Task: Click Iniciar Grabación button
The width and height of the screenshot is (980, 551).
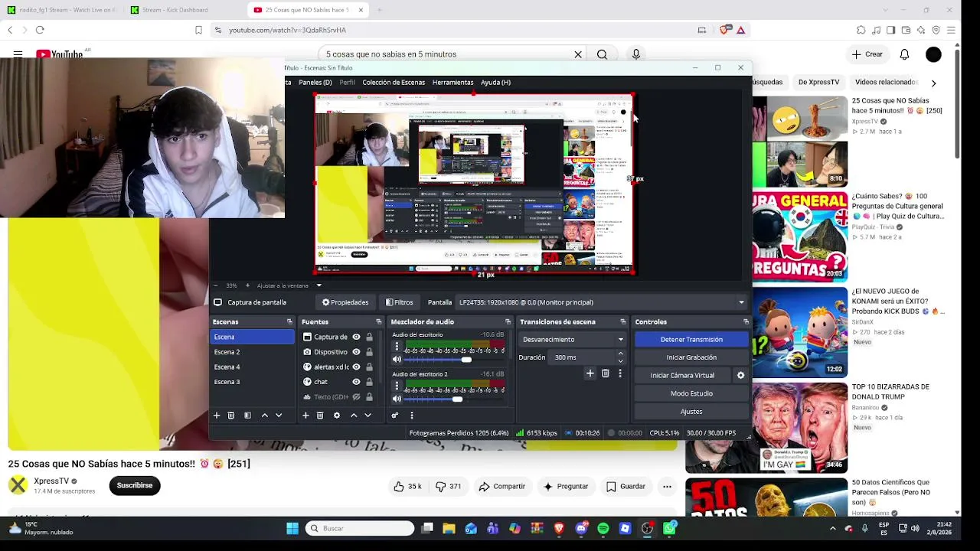Action: point(691,357)
